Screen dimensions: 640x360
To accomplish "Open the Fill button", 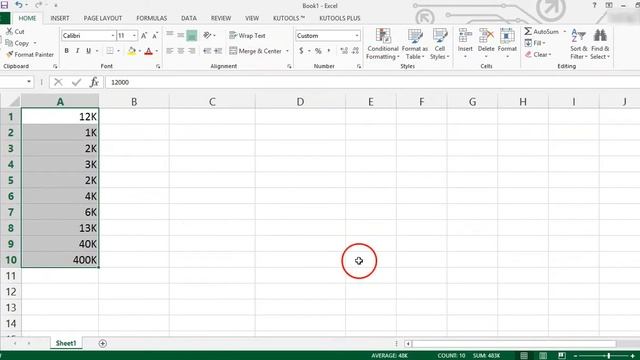I will [x=535, y=43].
